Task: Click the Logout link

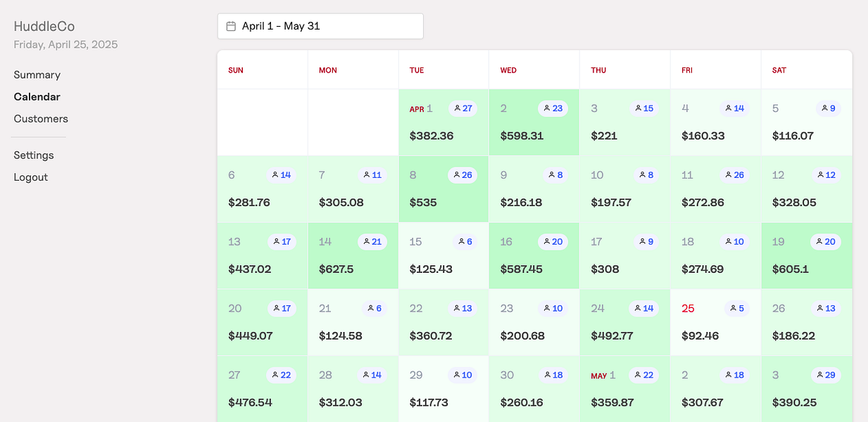Action: pyautogui.click(x=31, y=177)
